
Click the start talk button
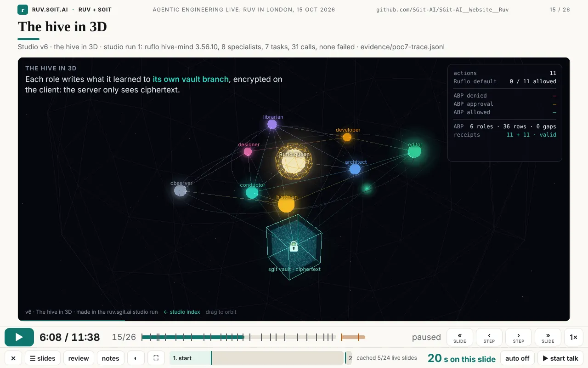tap(560, 358)
